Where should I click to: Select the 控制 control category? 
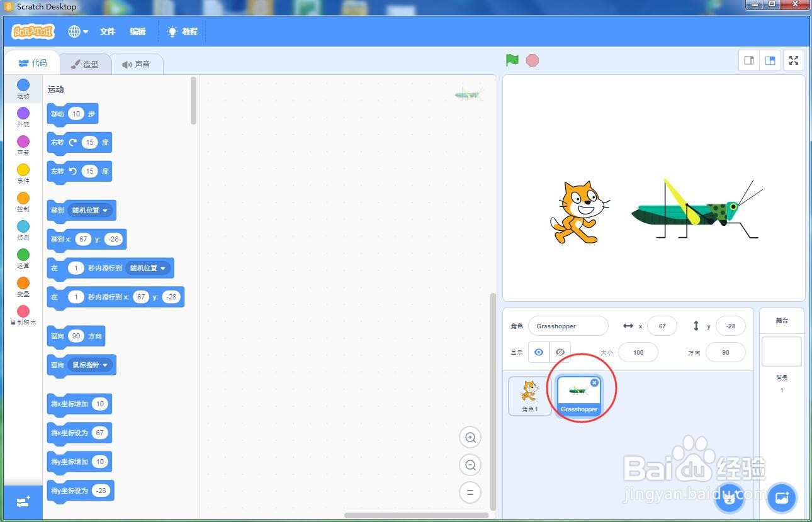tap(23, 203)
